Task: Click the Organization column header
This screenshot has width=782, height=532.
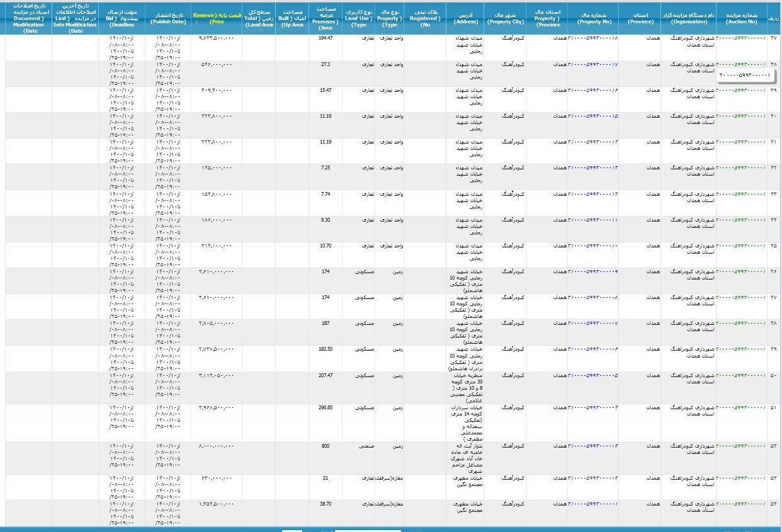Action: (688, 18)
